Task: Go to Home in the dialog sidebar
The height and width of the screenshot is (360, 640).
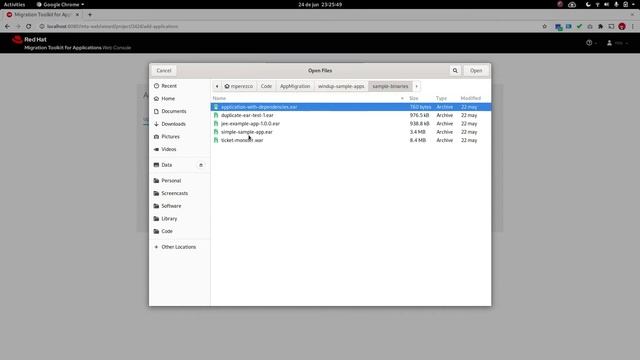Action: click(180, 99)
